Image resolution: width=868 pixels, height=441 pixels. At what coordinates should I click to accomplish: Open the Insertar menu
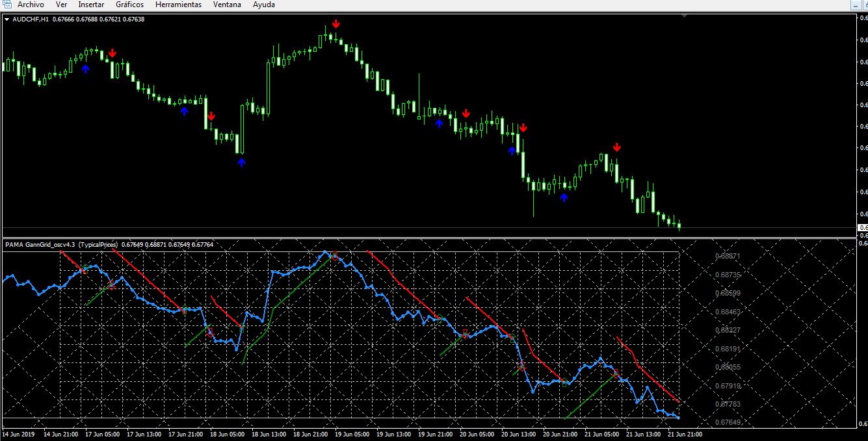tap(92, 5)
